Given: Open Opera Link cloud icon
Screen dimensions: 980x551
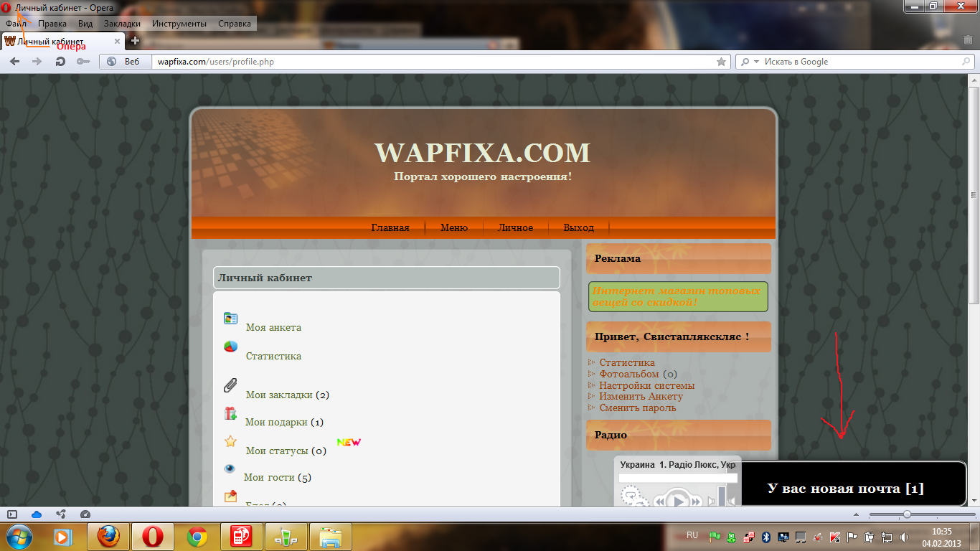Looking at the screenshot, I should pos(37,514).
